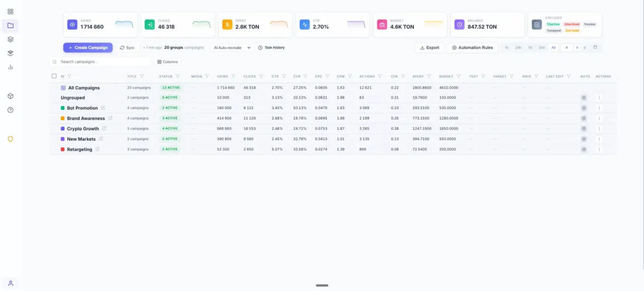
Task: Filter by the 2declined status badge
Action: [x=572, y=24]
